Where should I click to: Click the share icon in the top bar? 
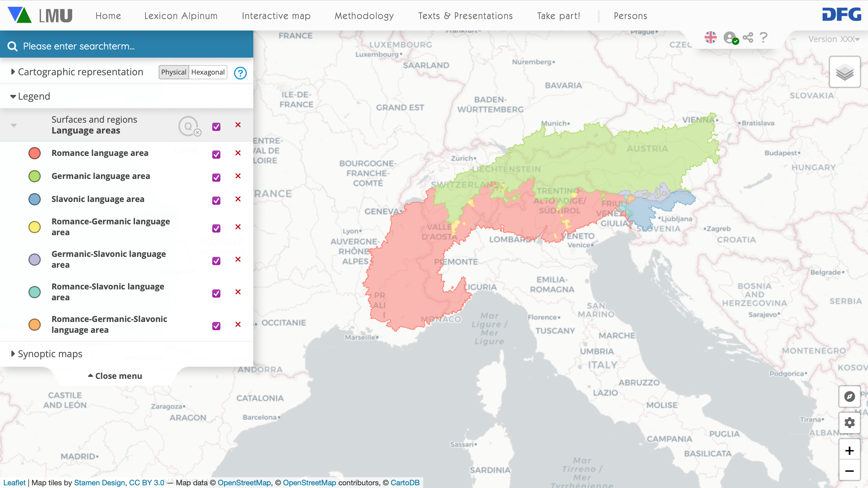tap(748, 37)
